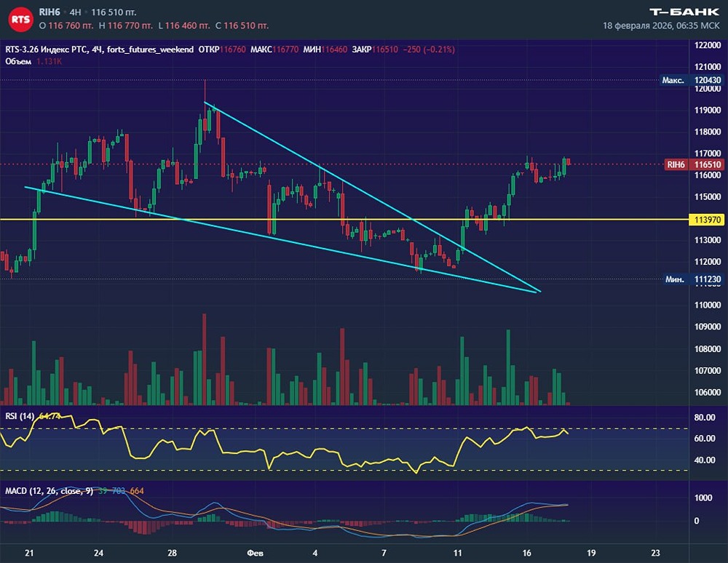Click the Мин. 111230 price marker
Image resolution: width=728 pixels, height=563 pixels.
coord(693,279)
